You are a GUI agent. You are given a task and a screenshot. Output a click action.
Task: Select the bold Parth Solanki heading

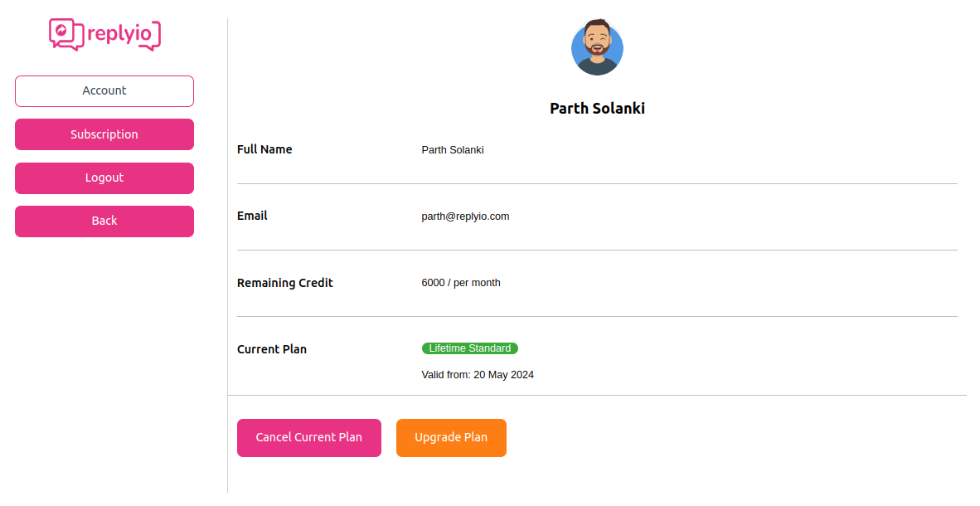pyautogui.click(x=597, y=109)
